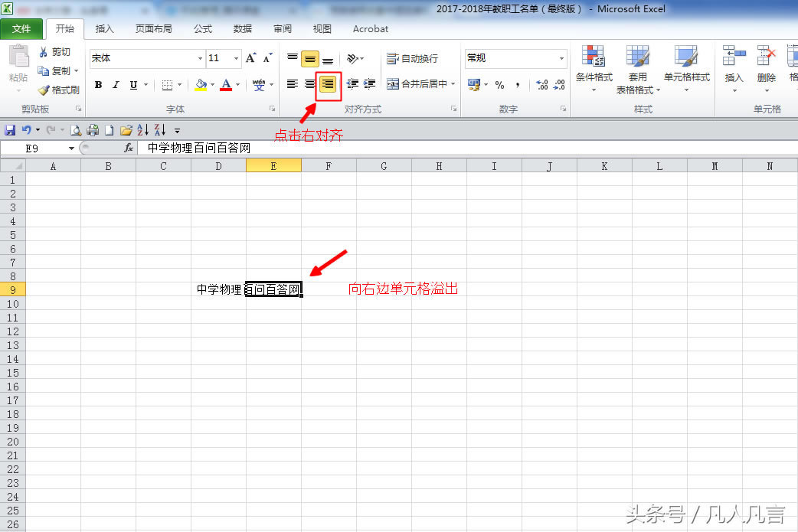Viewport: 798px width, 532px height.
Task: Toggle bold formatting
Action: click(98, 85)
